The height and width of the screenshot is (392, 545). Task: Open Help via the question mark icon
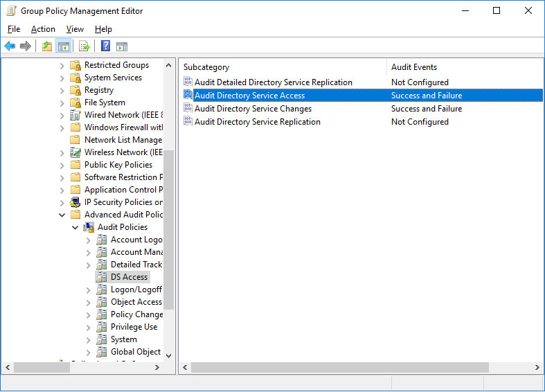tap(105, 46)
